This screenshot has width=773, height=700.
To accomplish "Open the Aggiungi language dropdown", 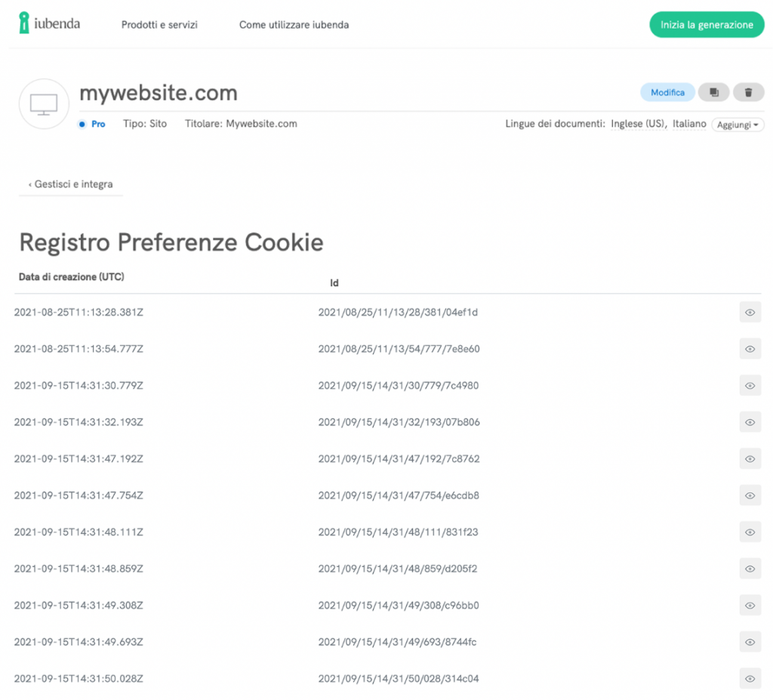I will coord(737,124).
